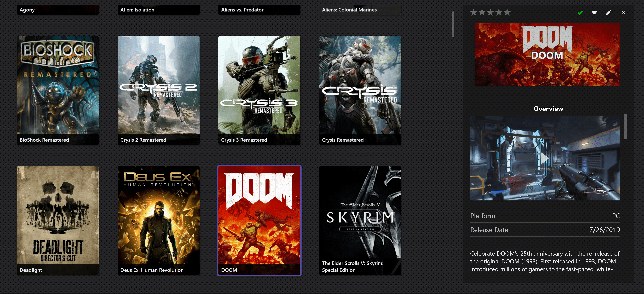Click the BioShock Remastered title label

[x=44, y=140]
